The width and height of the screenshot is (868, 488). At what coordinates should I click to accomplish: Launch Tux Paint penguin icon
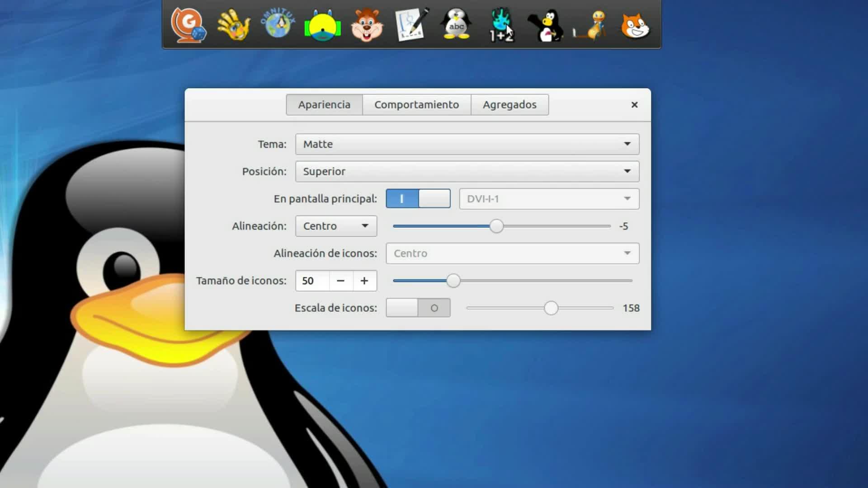pos(546,25)
